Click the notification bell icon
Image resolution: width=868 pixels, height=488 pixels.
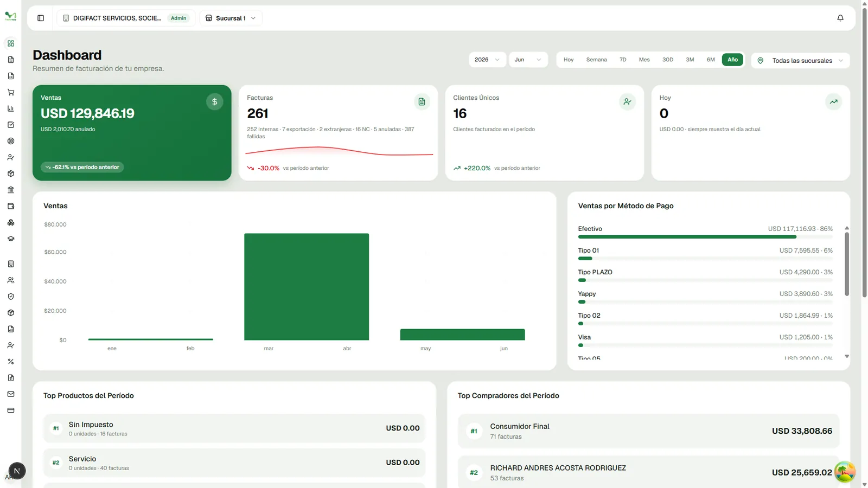pos(840,18)
